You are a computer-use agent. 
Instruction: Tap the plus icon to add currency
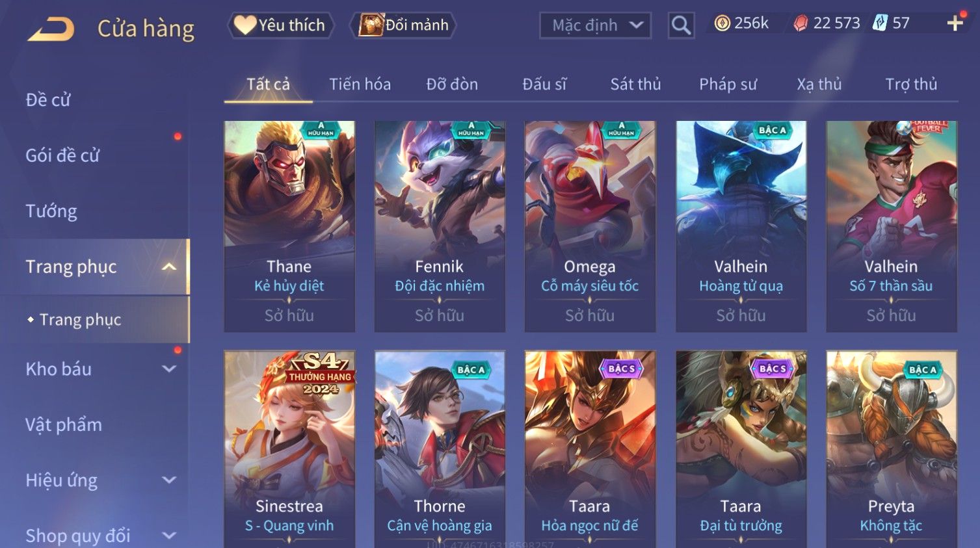tap(955, 23)
